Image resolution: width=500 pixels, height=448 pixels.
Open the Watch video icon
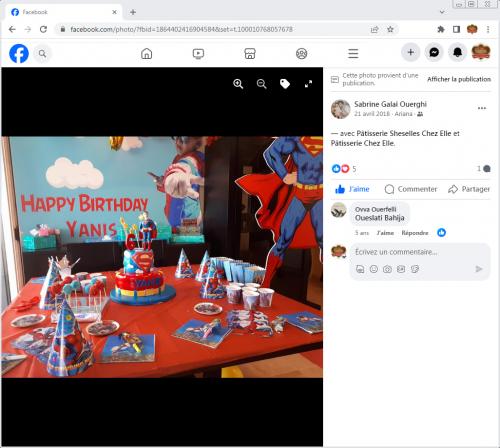(198, 53)
